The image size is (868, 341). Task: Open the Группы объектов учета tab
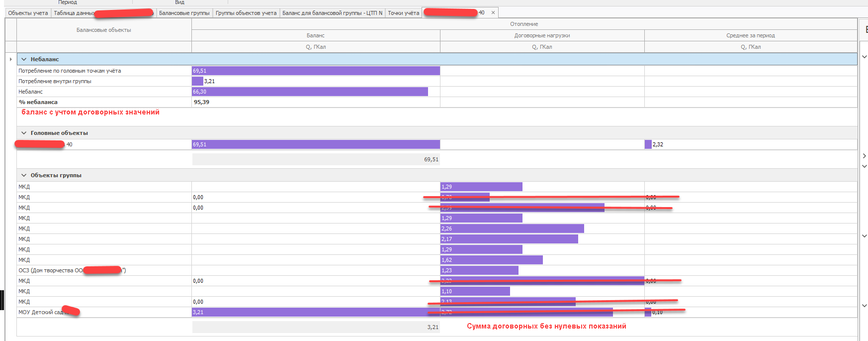tap(246, 13)
